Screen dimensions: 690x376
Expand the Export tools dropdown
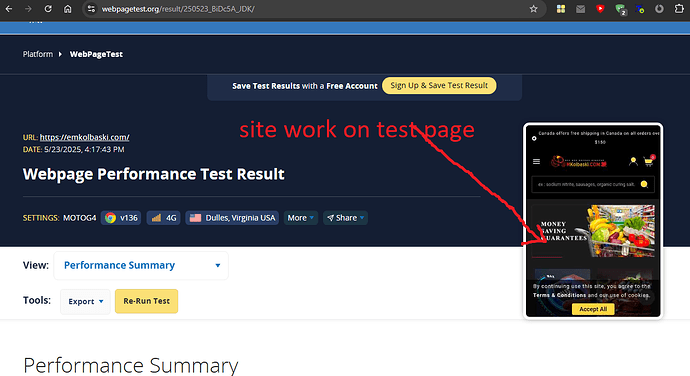coord(85,302)
